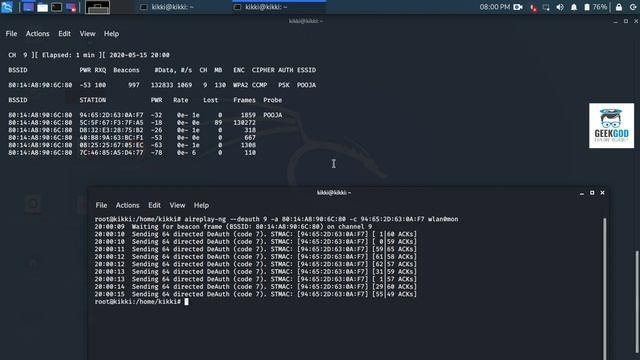Screen dimensions: 640x360
Task: Maximize the front aireplay terminal window
Action: click(x=592, y=193)
